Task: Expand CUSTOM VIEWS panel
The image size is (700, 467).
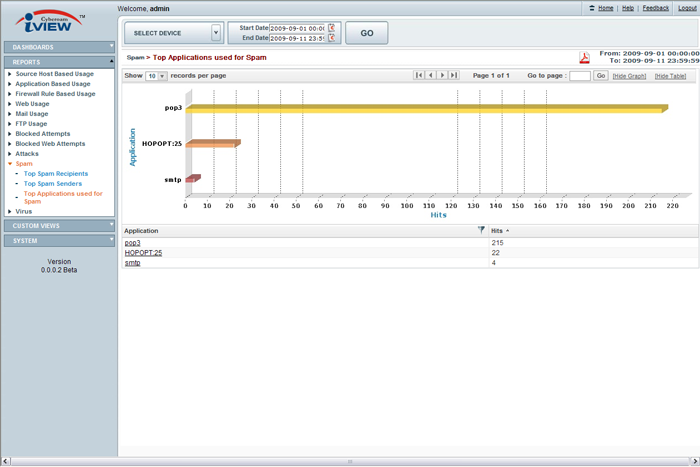Action: pyautogui.click(x=59, y=225)
